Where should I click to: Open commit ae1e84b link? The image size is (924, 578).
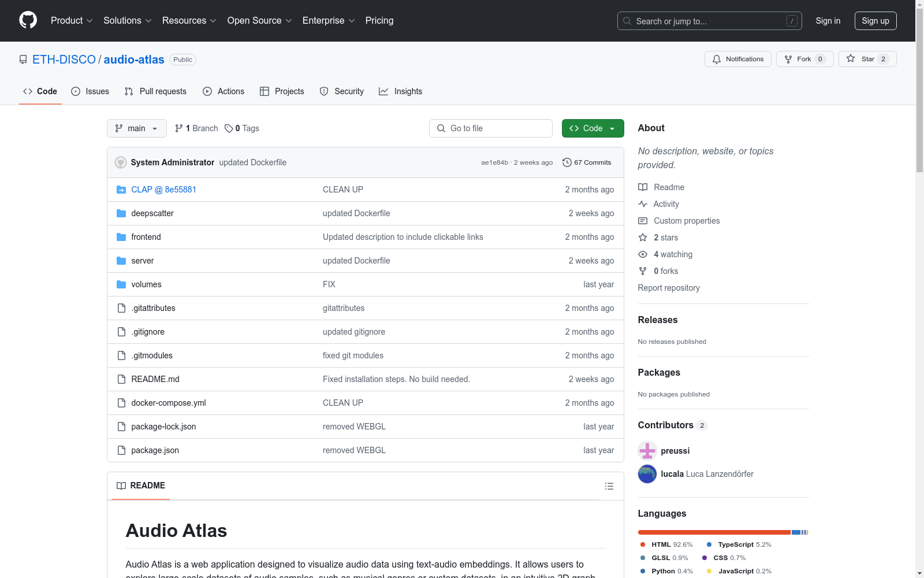(494, 162)
